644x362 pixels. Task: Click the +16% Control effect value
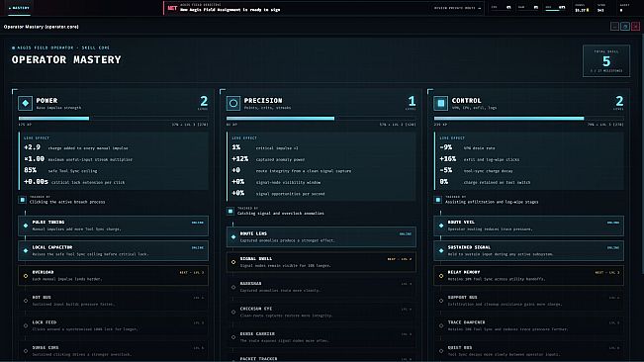pyautogui.click(x=448, y=159)
